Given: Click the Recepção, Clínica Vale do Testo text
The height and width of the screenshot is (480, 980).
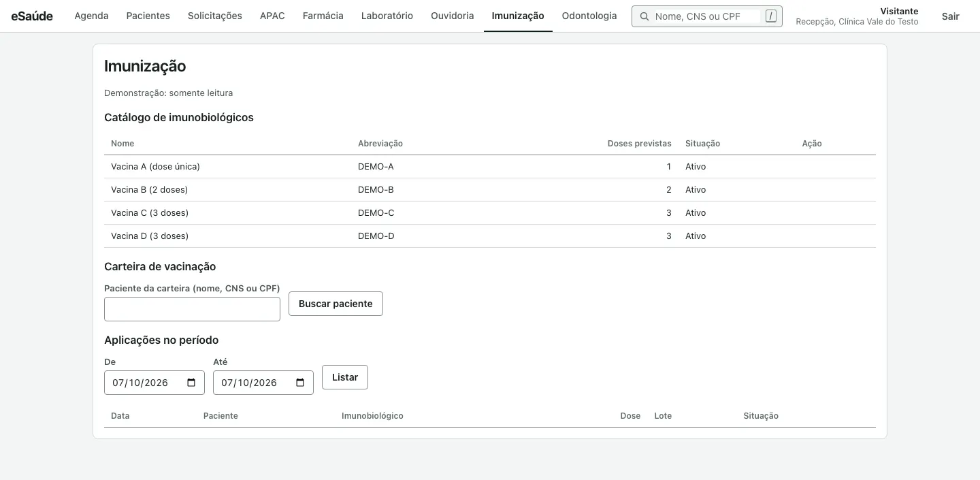Looking at the screenshot, I should pyautogui.click(x=857, y=22).
